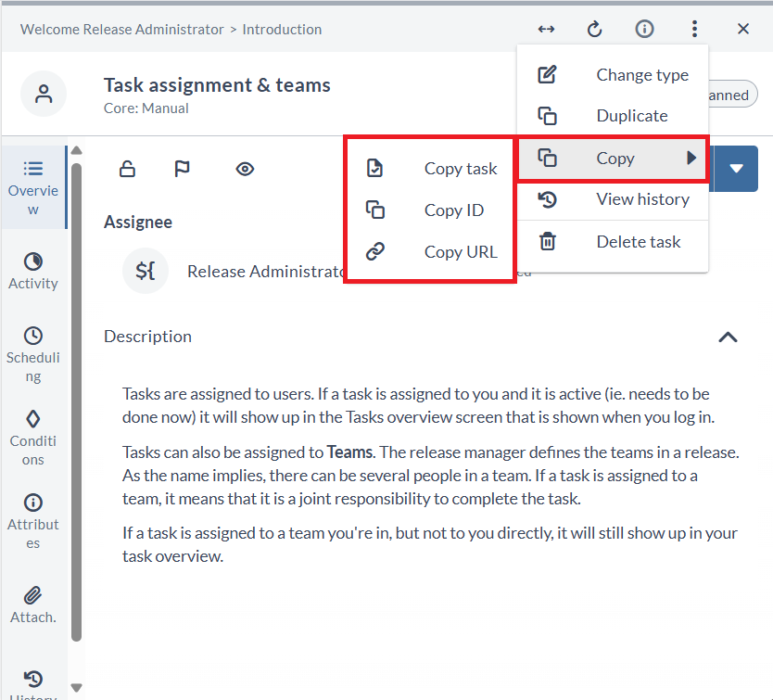Viewport: 773px width, 700px height.
Task: Click the flag icon on task
Action: coord(183,169)
